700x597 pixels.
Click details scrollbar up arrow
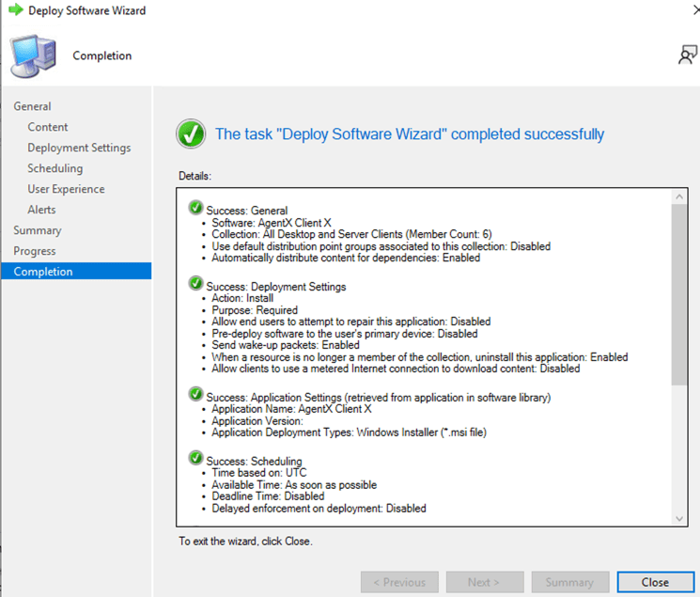coord(679,196)
